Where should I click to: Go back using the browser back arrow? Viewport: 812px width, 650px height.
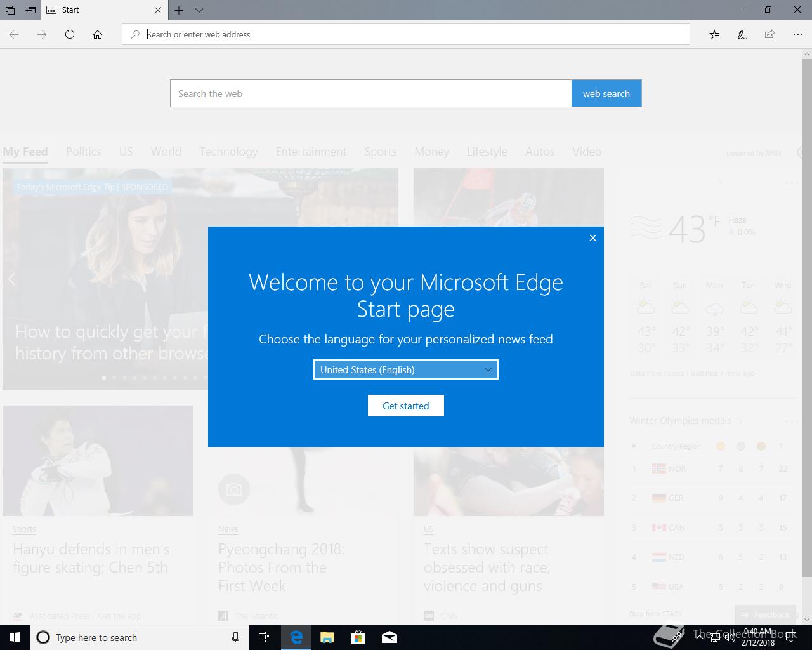tap(14, 34)
